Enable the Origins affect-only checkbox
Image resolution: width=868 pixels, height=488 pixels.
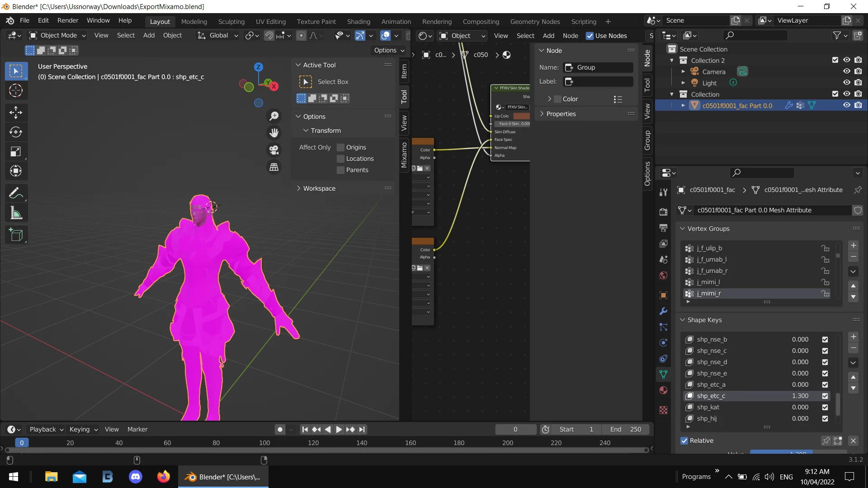click(341, 147)
